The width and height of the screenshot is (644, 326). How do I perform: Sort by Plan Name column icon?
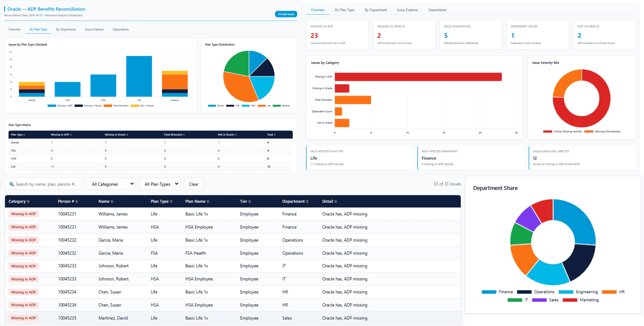click(x=208, y=202)
